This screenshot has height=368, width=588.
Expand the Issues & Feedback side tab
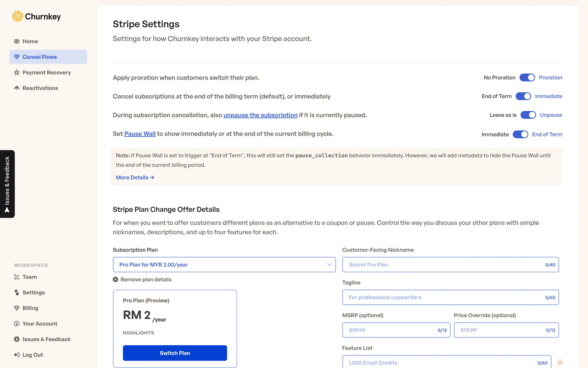tap(7, 184)
